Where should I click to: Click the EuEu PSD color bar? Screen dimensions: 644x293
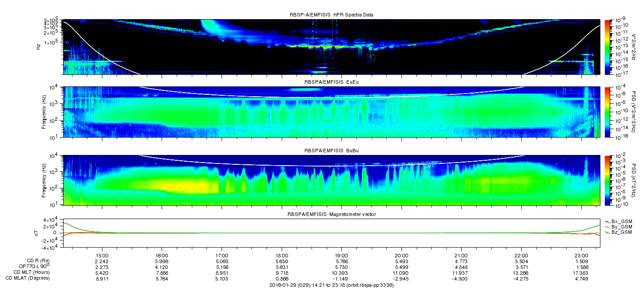click(x=607, y=112)
